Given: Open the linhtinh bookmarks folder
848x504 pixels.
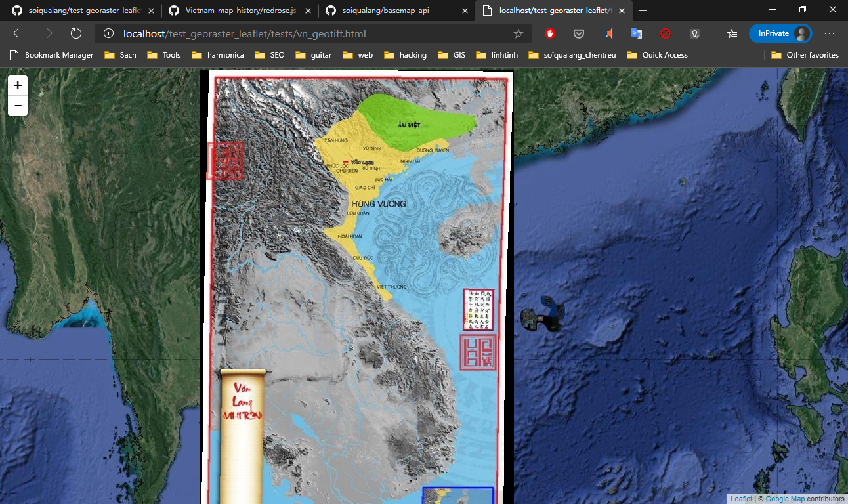Looking at the screenshot, I should [x=497, y=55].
